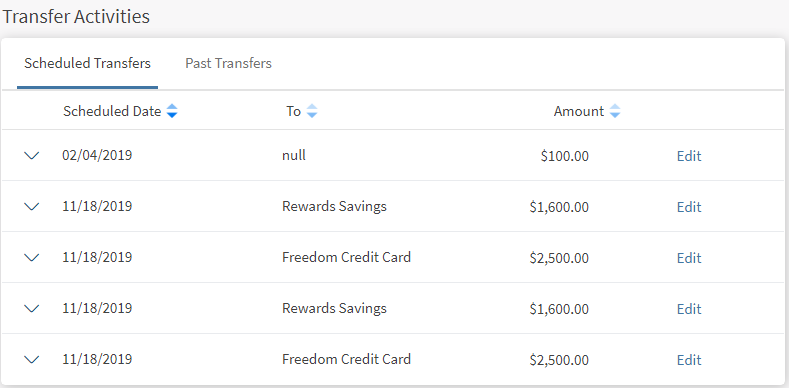The height and width of the screenshot is (388, 789).
Task: Click the Scheduled Date column header
Action: [112, 111]
